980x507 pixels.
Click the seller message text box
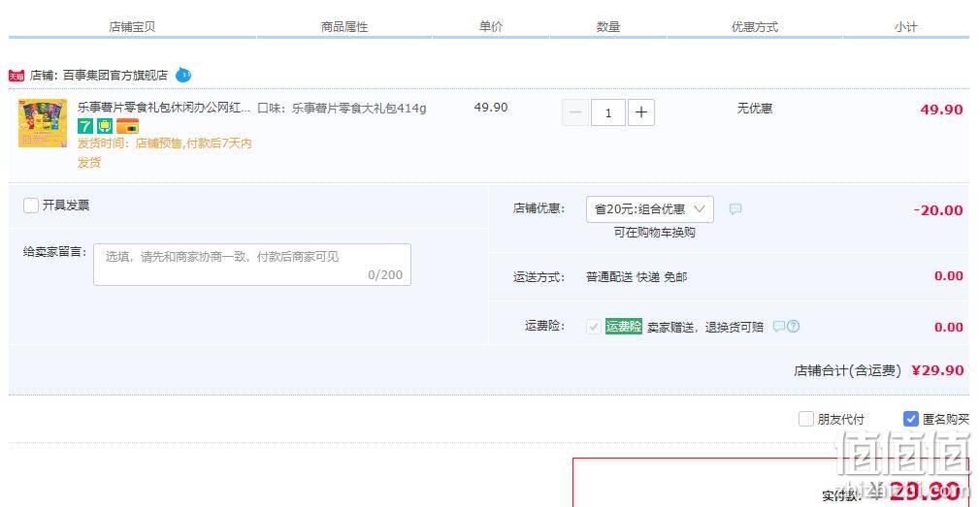252,265
